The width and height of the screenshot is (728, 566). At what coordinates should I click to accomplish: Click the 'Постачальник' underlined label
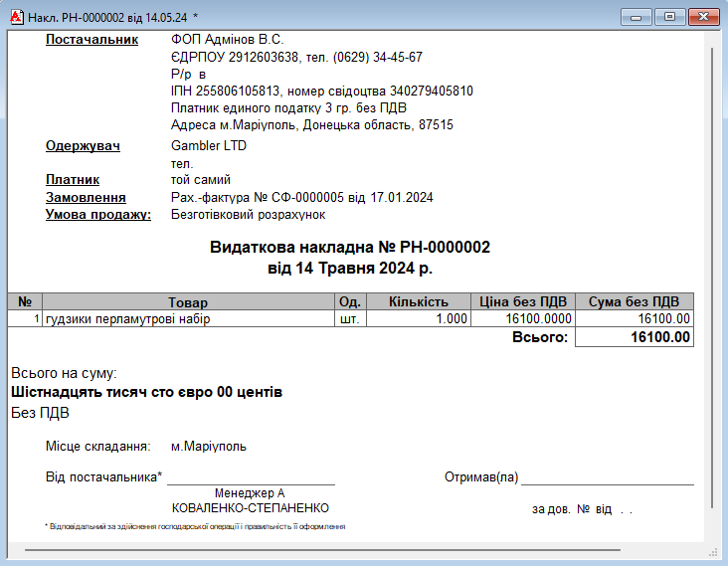(91, 40)
